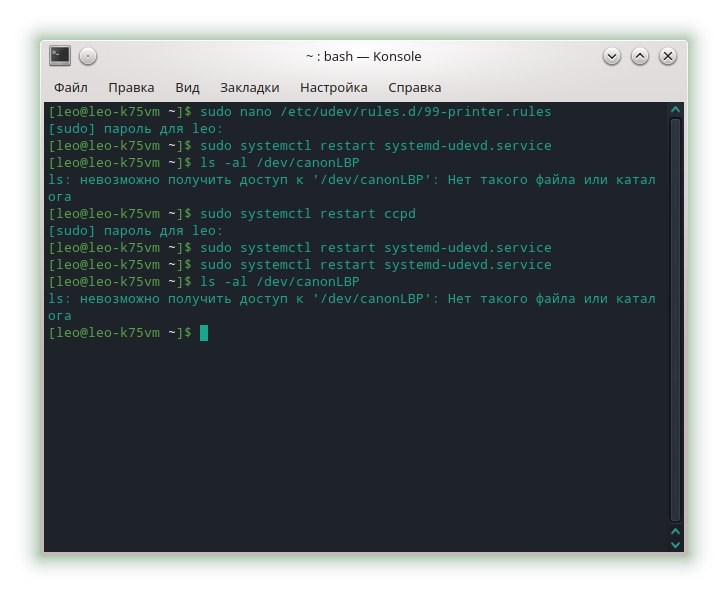Open the Файл menu

coord(71,87)
